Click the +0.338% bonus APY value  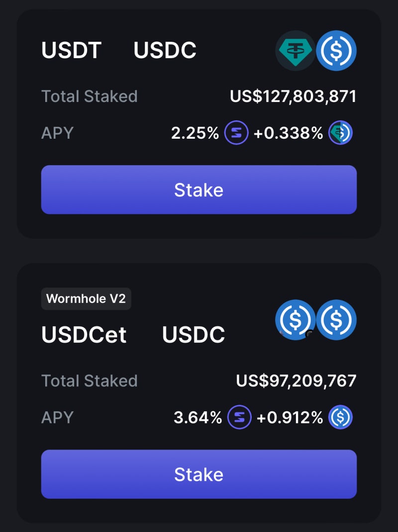[288, 133]
